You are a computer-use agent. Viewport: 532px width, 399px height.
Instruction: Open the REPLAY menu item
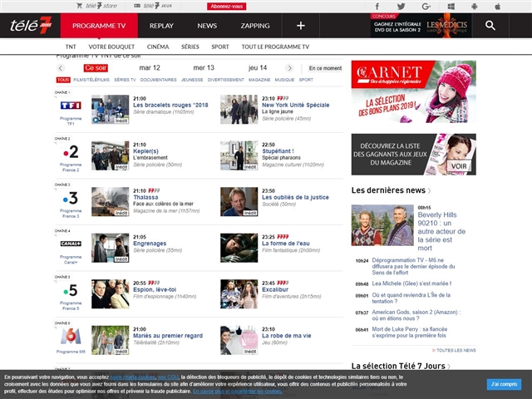click(x=161, y=26)
